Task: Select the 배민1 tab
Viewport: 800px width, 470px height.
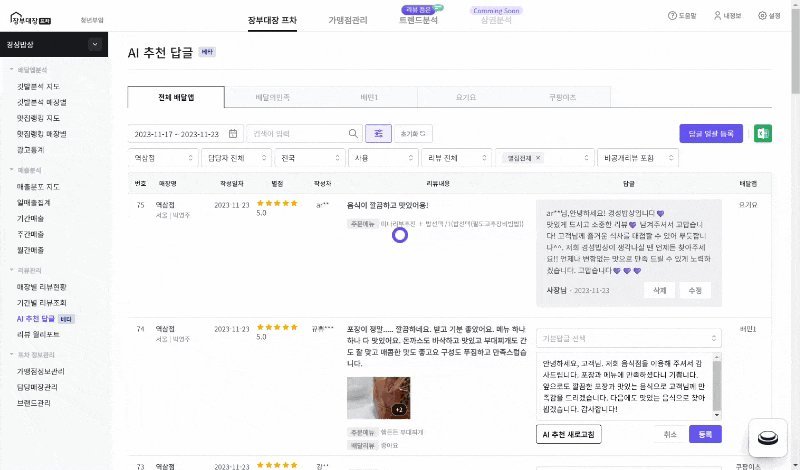Action: pyautogui.click(x=369, y=97)
